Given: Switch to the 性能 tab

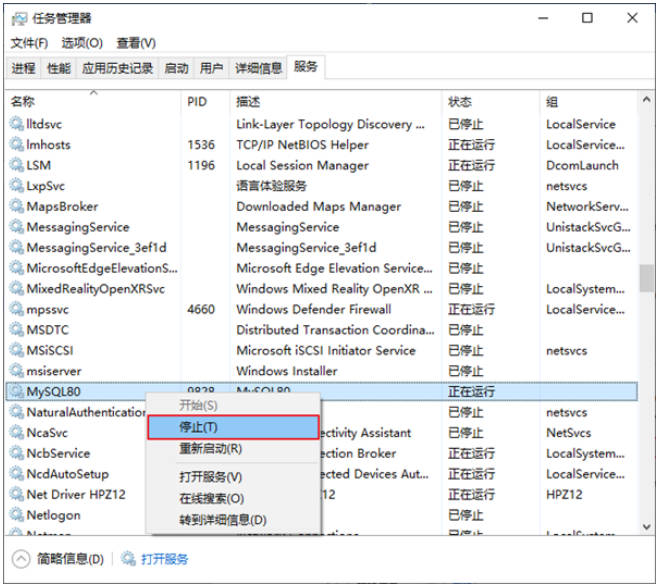Looking at the screenshot, I should pos(59,68).
